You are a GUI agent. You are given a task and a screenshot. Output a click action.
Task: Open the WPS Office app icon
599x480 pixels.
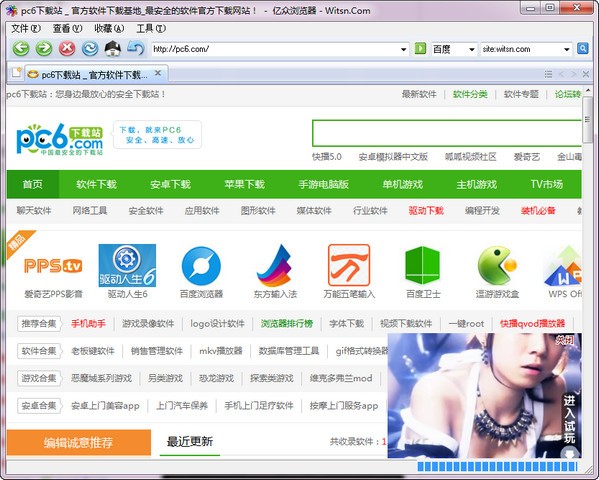(563, 266)
